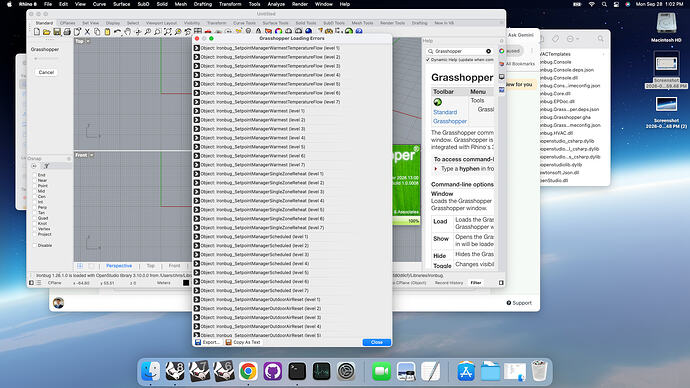
Task: Click the Print icon in Rhino toolbar
Action: [x=67, y=32]
